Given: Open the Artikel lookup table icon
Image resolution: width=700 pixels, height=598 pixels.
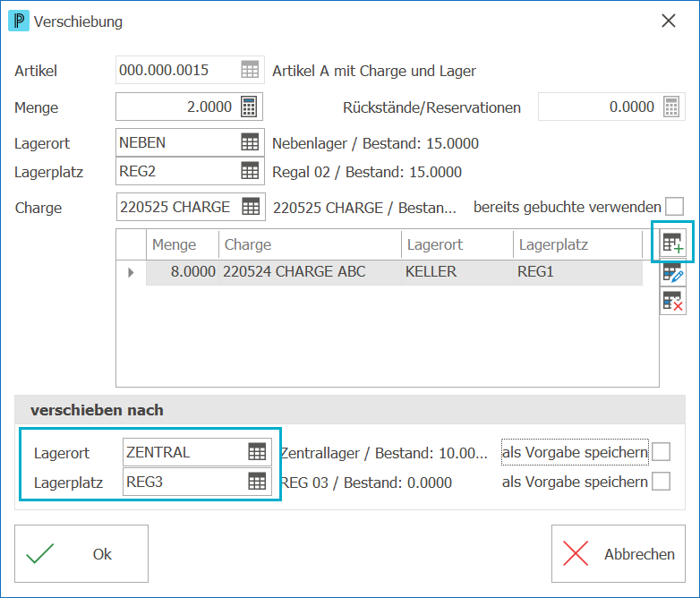Looking at the screenshot, I should coord(250,70).
